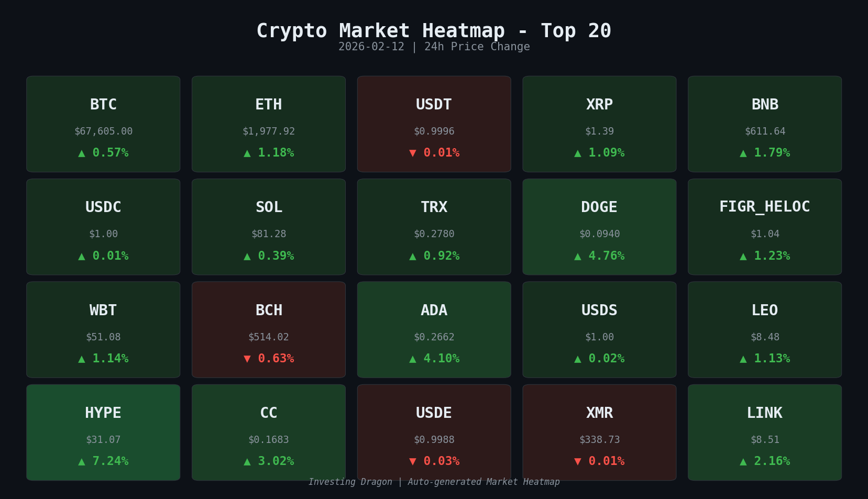Click the up arrow on the DOGE tile
Image resolution: width=868 pixels, height=499 pixels.
578,257
